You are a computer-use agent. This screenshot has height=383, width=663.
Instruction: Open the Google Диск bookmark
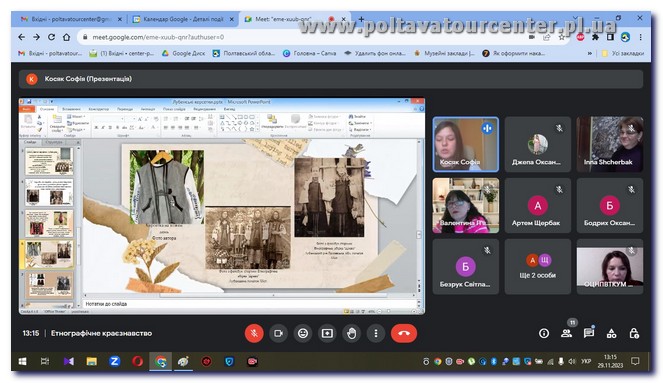tap(184, 53)
